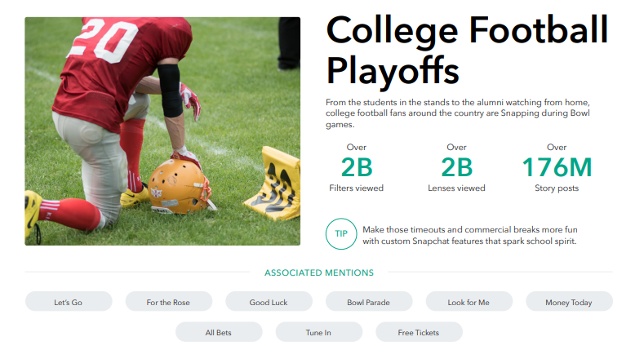Select the For the Rose mention pill
This screenshot has width=644, height=350.
[x=168, y=302]
